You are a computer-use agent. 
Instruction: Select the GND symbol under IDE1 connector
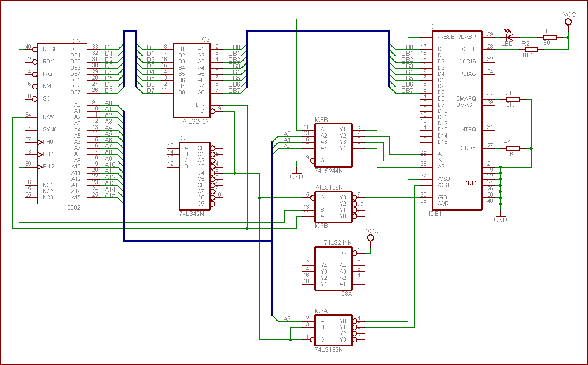(x=500, y=216)
